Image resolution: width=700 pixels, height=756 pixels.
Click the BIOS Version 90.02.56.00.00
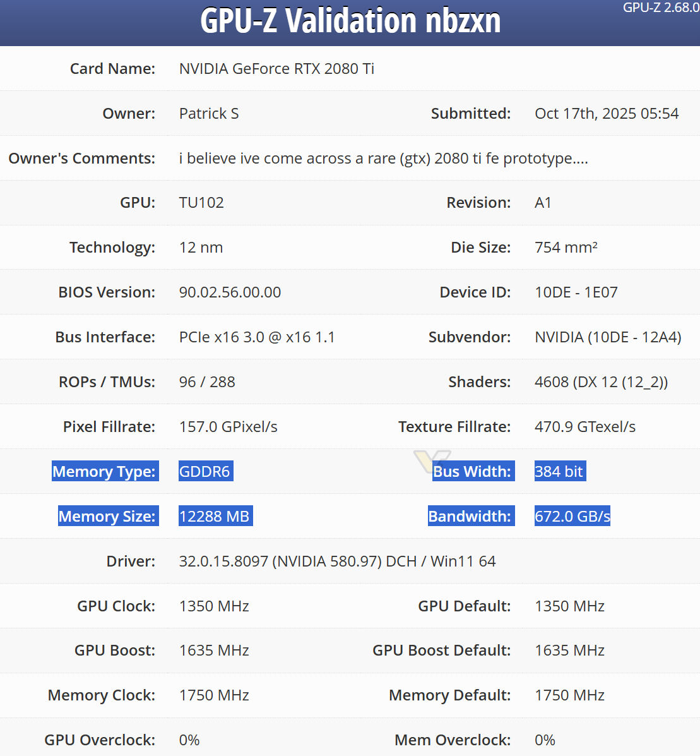229,292
